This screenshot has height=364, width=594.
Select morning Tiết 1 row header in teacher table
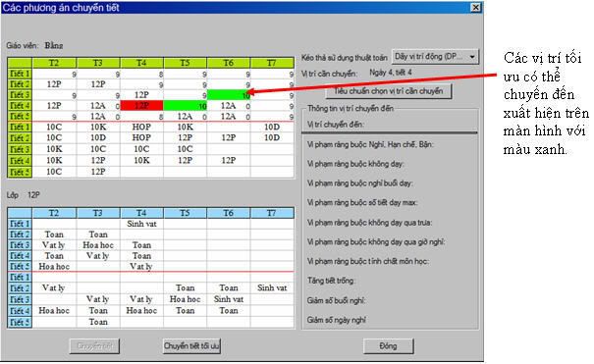point(20,74)
